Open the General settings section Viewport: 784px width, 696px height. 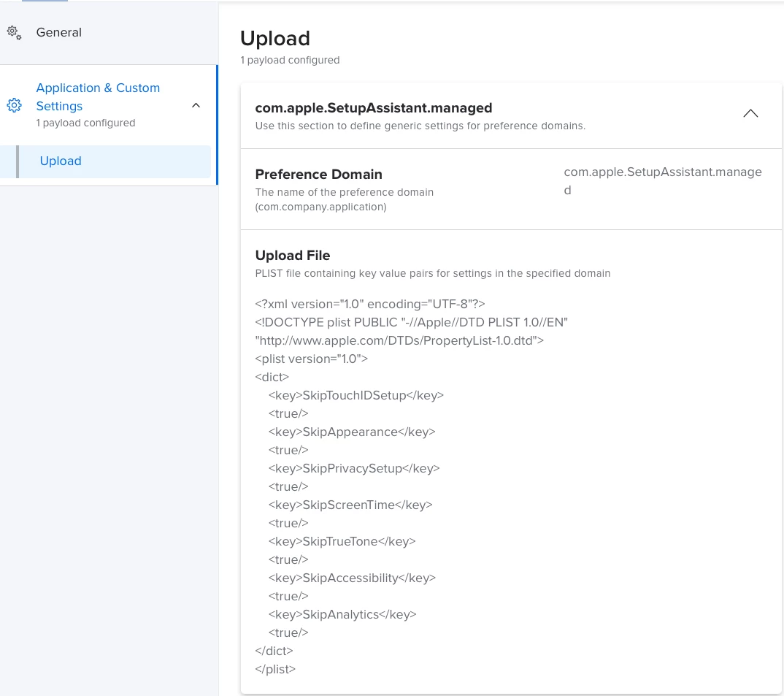click(58, 33)
